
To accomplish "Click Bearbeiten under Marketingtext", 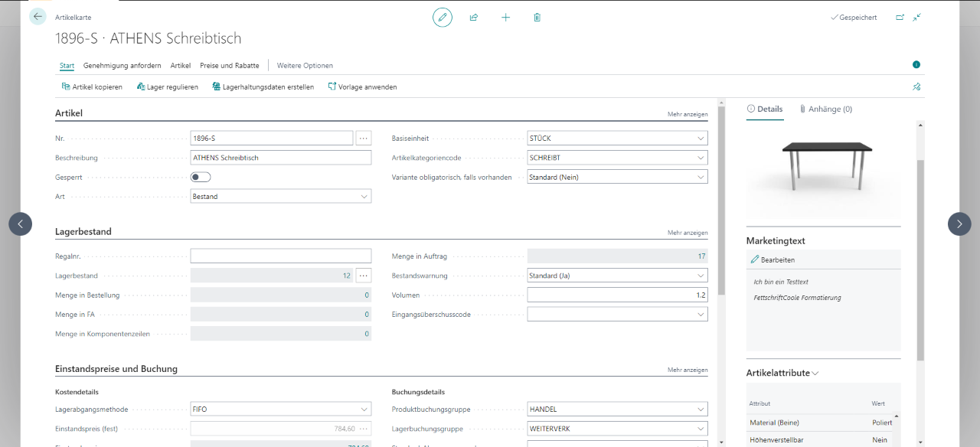I will (772, 260).
